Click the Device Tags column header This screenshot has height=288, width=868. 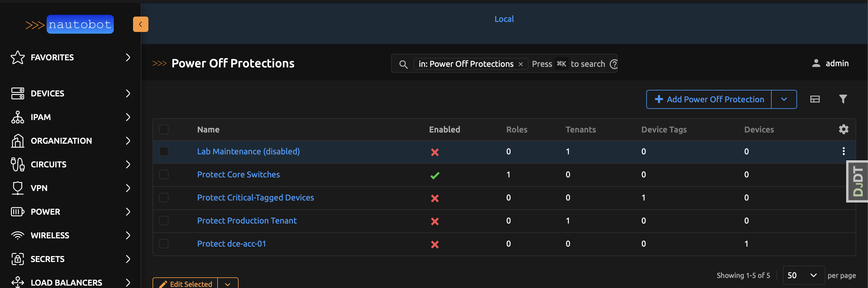pos(664,130)
